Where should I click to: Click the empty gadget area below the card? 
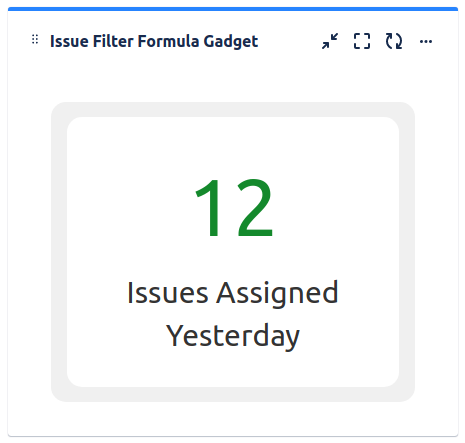233,418
